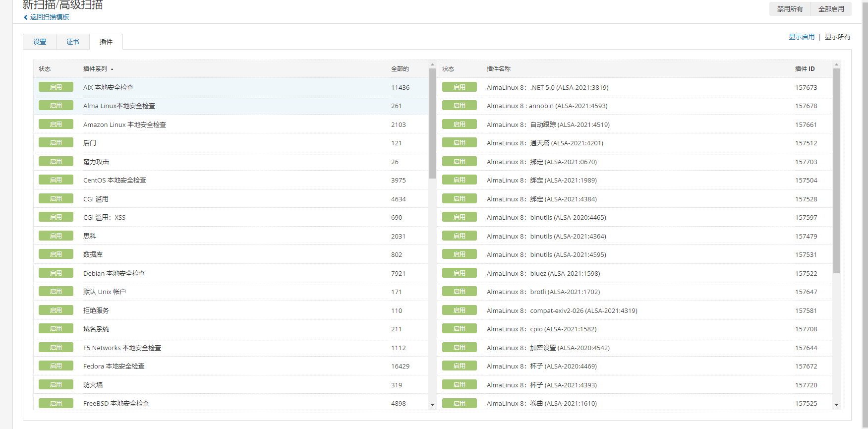
Task: Open plugin 加密设置 (ALSA-2020:4542)
Action: (x=548, y=348)
